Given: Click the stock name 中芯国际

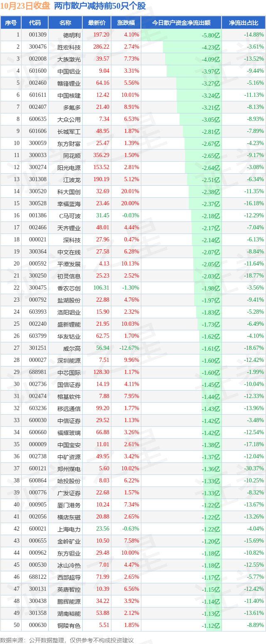Looking at the screenshot, I should 69,372.
